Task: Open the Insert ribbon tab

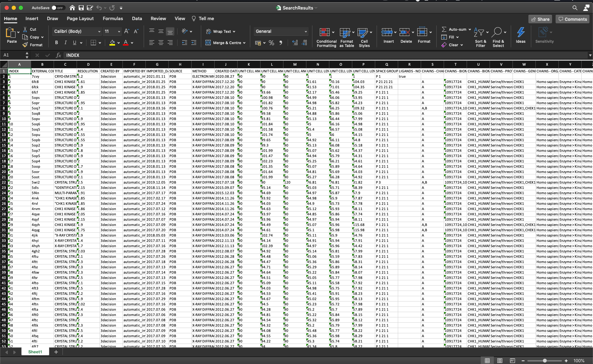Action: [x=32, y=18]
